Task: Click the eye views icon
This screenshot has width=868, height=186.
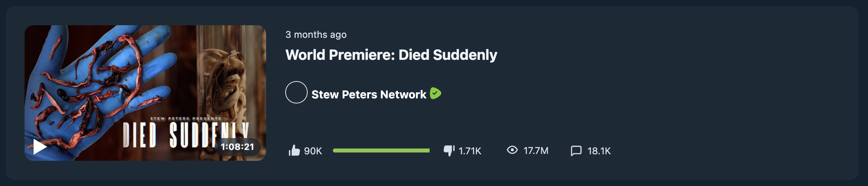Action: click(512, 150)
